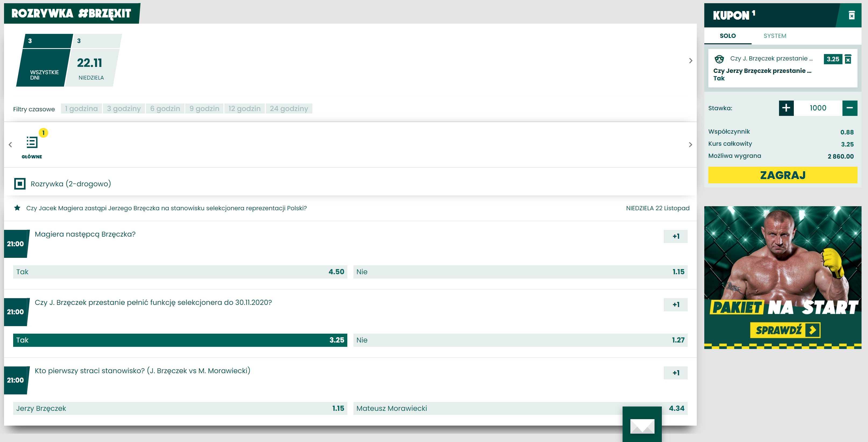Switch to the SOLO coupon tab
The width and height of the screenshot is (868, 442).
click(727, 36)
